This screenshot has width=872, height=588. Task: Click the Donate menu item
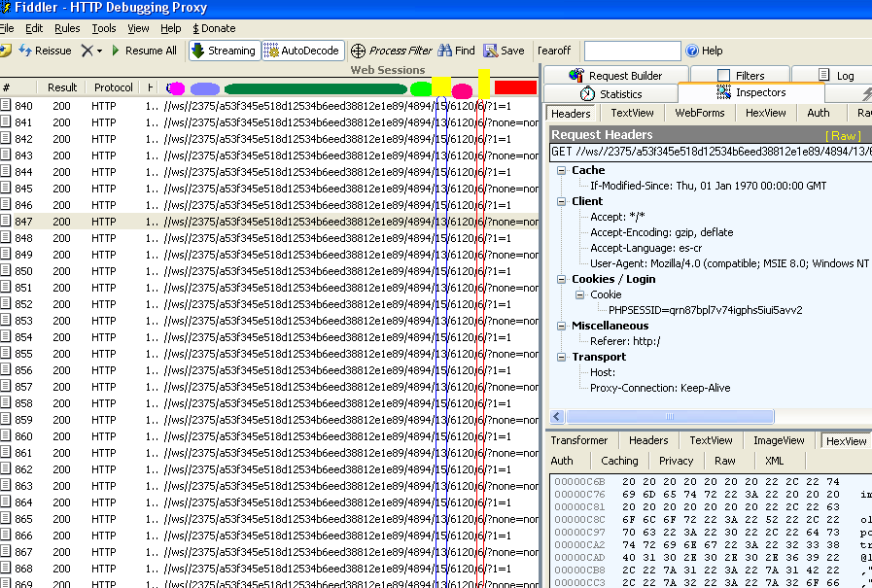pyautogui.click(x=214, y=28)
